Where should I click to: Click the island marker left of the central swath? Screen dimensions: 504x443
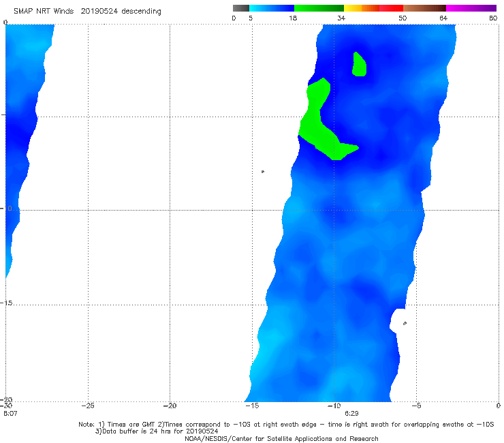point(263,172)
